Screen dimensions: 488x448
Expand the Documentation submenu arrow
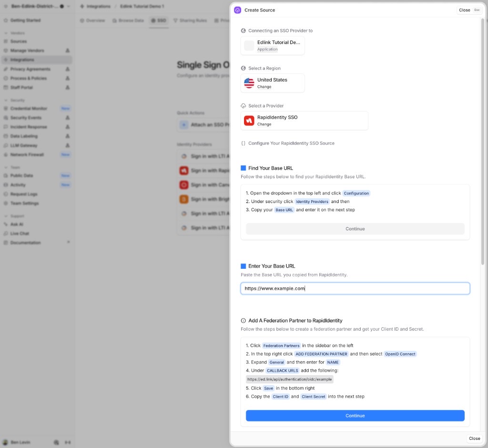click(68, 242)
